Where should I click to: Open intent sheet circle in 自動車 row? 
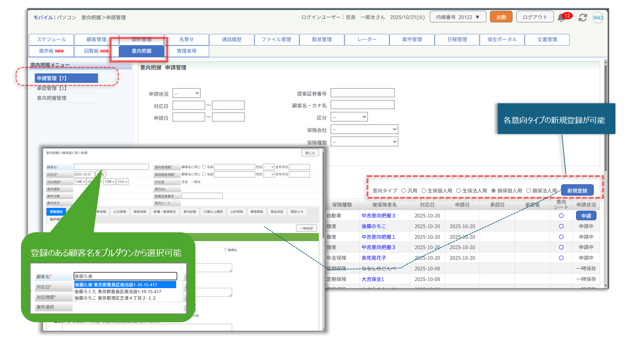click(561, 216)
